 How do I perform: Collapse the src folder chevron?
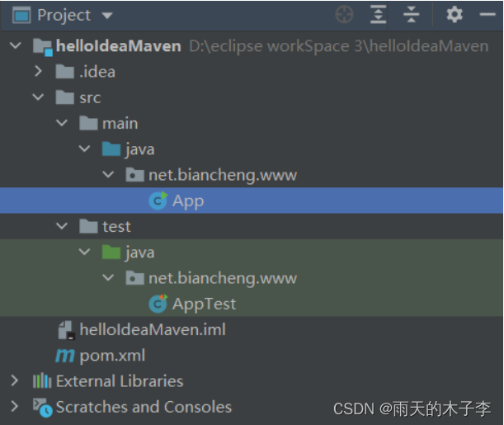[38, 97]
